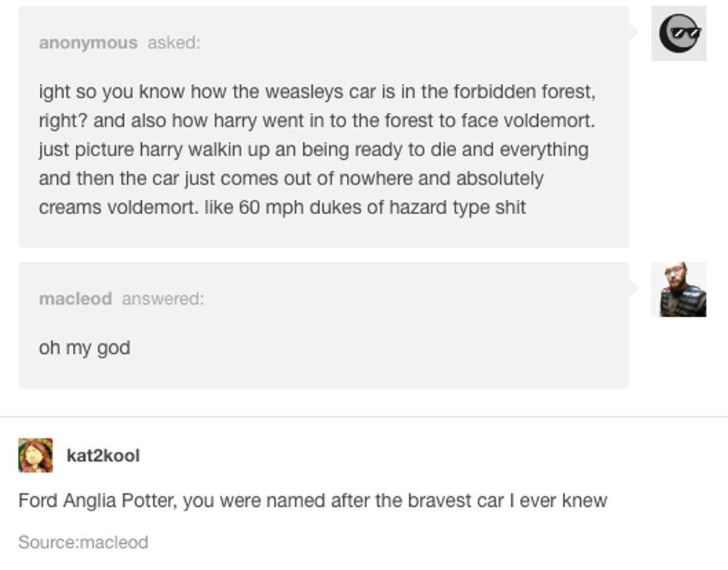The image size is (728, 570).
Task: Follow the Source:macleod link
Action: (x=83, y=543)
